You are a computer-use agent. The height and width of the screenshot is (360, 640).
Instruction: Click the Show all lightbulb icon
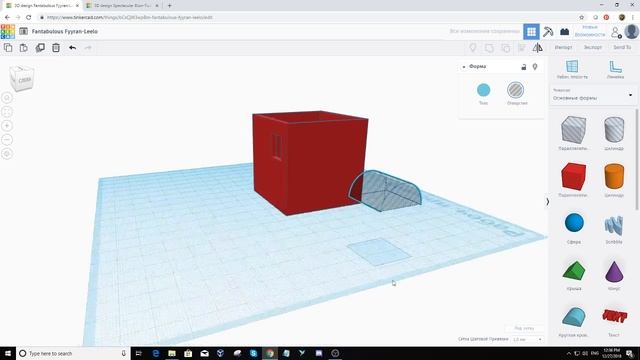473,48
